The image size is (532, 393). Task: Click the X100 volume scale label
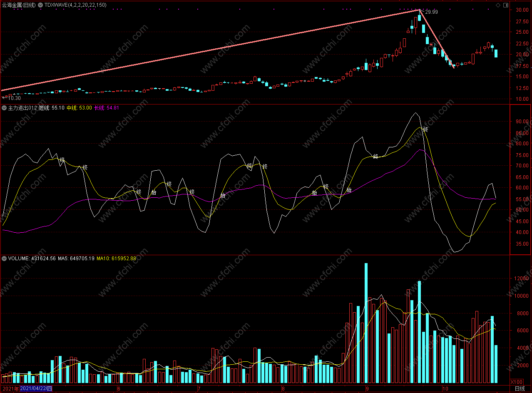tap(517, 382)
